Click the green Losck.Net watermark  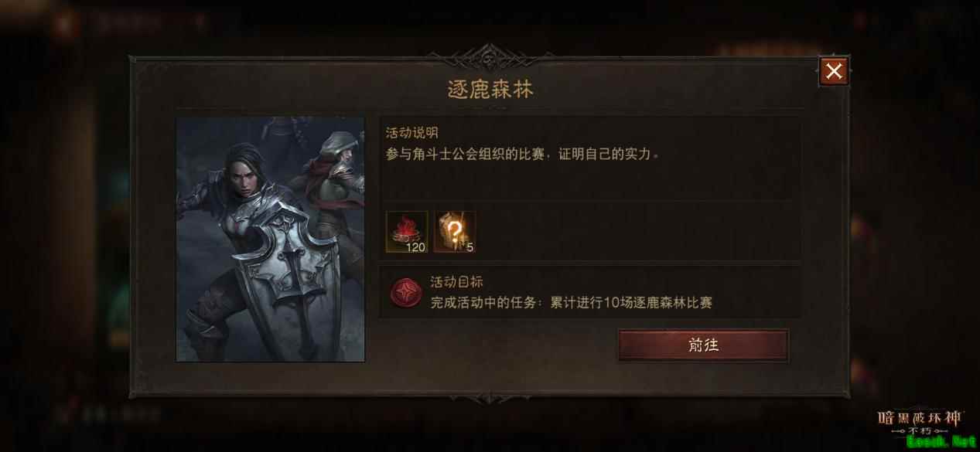tap(941, 443)
